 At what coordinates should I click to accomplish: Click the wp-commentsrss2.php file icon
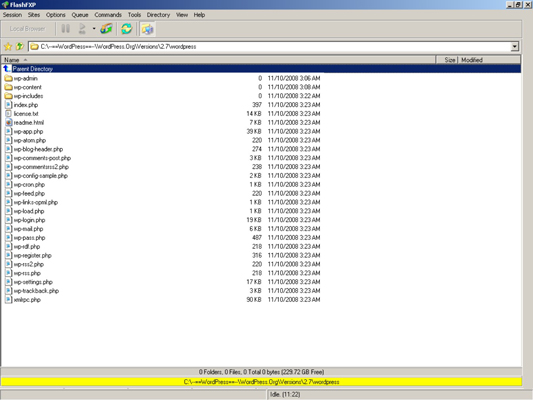8,167
